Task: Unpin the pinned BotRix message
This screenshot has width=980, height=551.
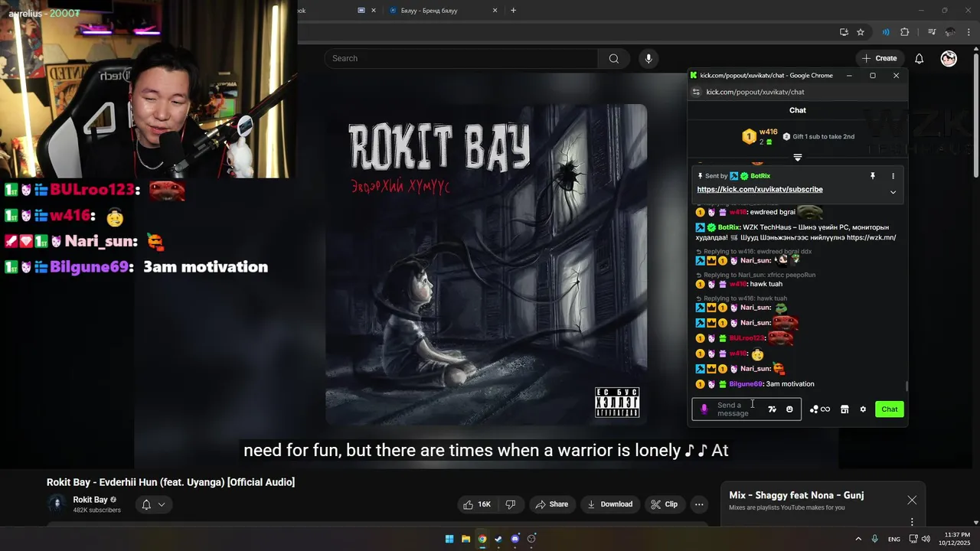Action: tap(872, 176)
